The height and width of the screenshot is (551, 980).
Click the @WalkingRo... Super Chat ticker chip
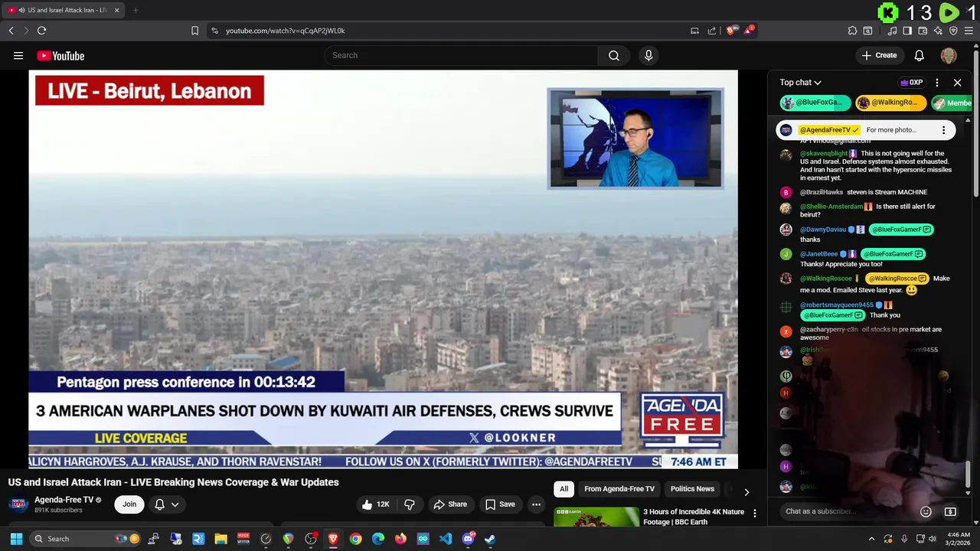coord(890,103)
